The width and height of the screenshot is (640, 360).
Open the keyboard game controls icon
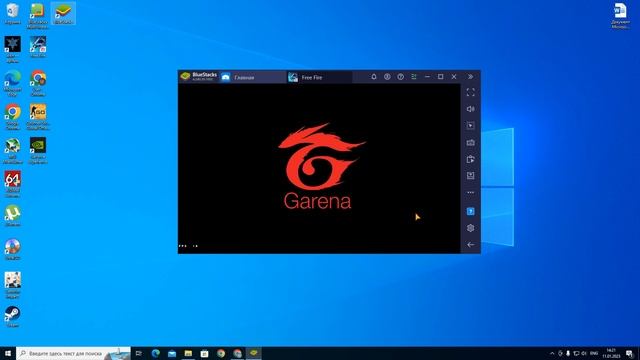pos(471,142)
